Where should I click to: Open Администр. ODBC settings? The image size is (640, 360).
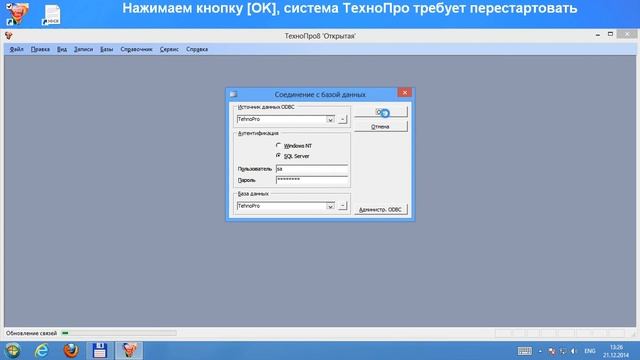[380, 209]
